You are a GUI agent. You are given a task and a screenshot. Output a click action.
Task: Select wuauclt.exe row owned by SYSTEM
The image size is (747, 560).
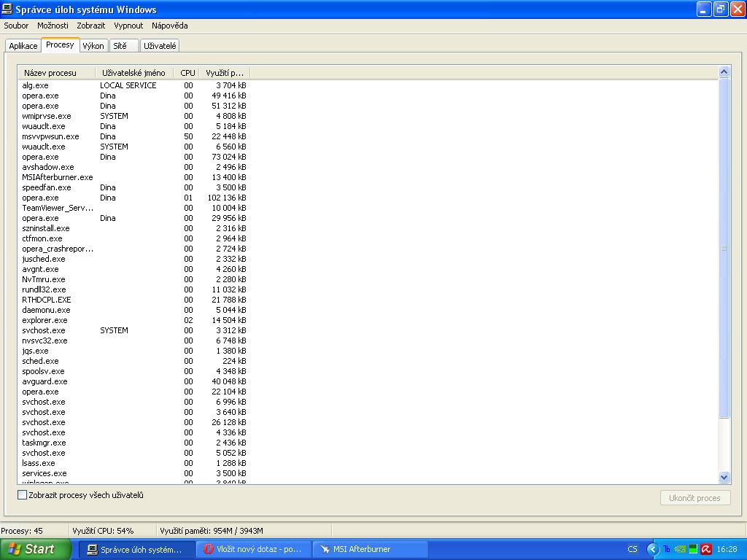(x=134, y=147)
